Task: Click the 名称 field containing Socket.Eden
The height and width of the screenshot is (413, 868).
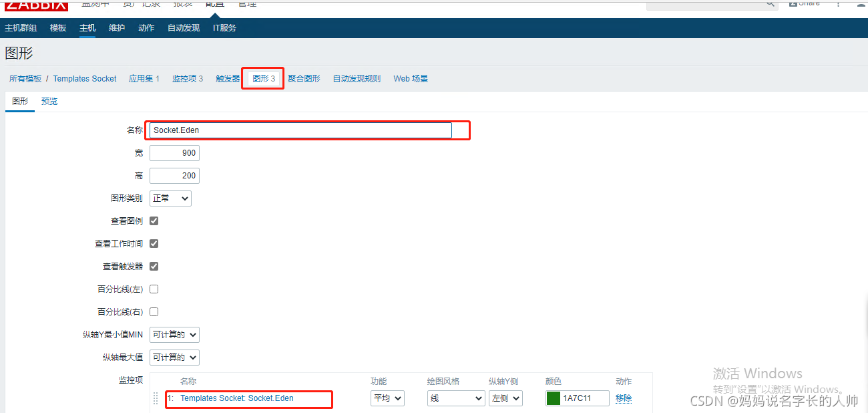Action: (300, 130)
